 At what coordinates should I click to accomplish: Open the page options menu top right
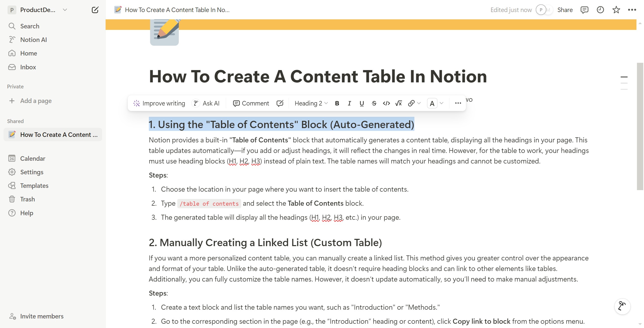pos(632,10)
